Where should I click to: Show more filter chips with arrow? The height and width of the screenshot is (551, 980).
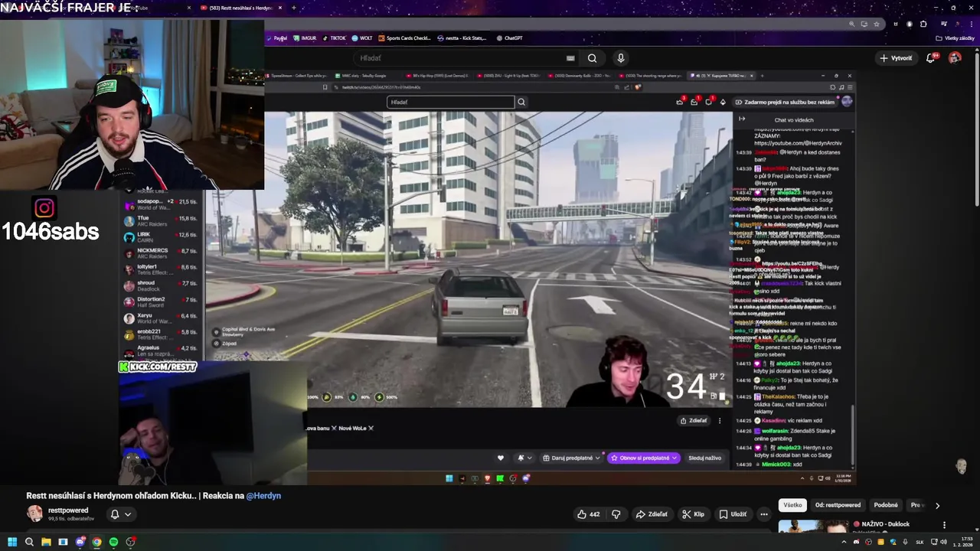point(937,505)
